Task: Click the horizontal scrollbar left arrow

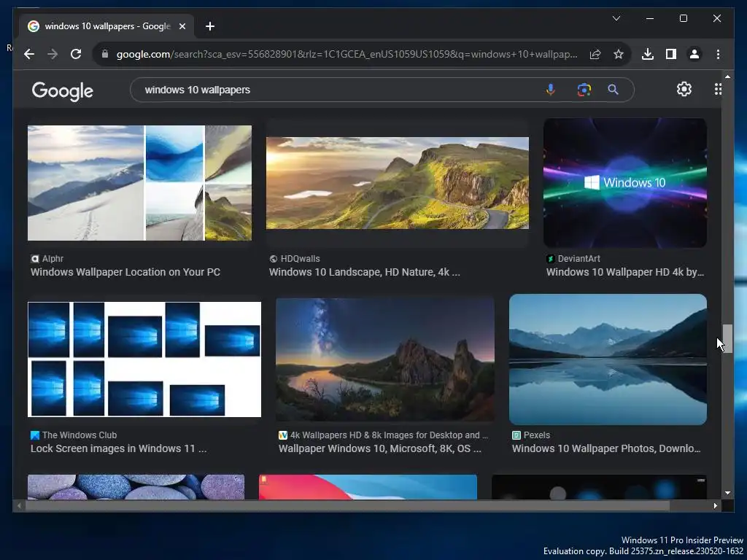Action: point(19,506)
